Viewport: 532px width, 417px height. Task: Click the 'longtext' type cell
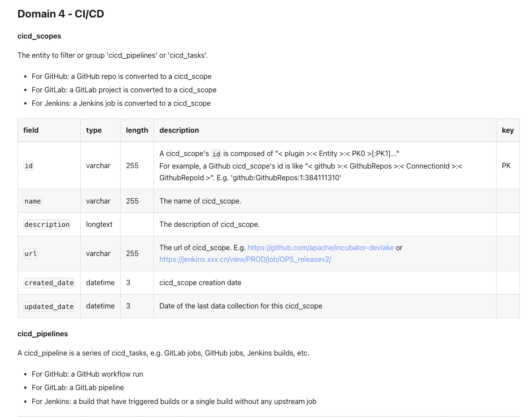coord(99,224)
